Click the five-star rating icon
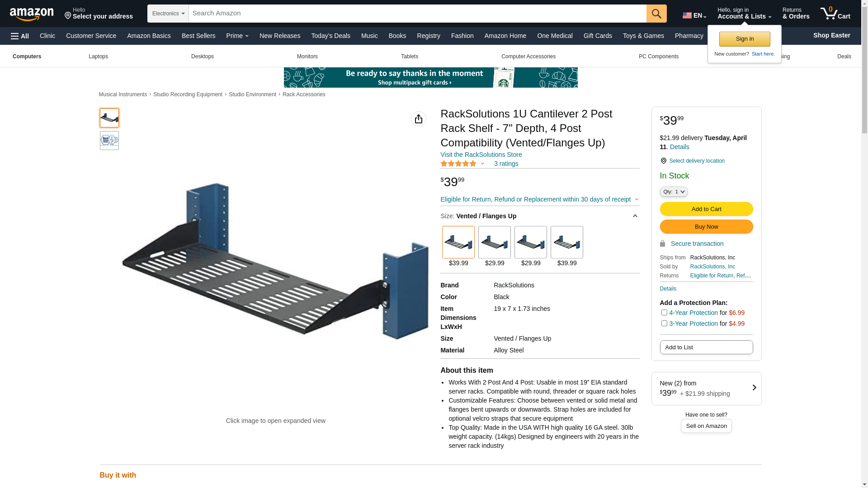This screenshot has width=868, height=488. pos(458,164)
